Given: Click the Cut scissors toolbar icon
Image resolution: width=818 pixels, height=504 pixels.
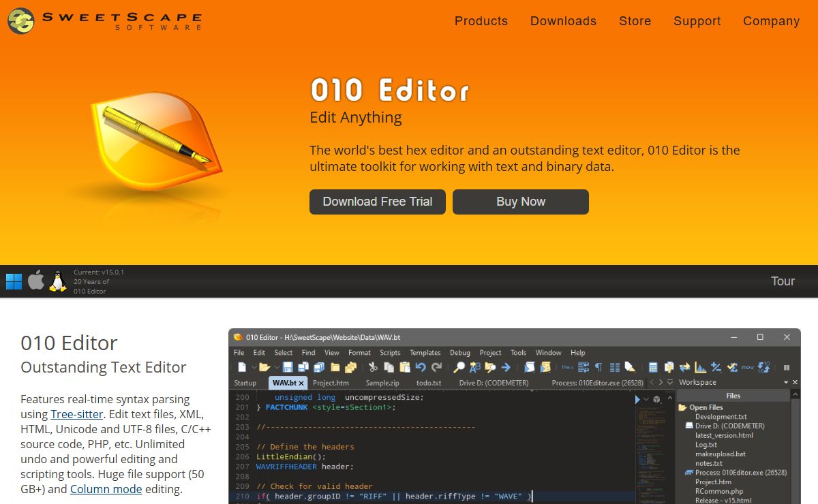Looking at the screenshot, I should point(373,367).
